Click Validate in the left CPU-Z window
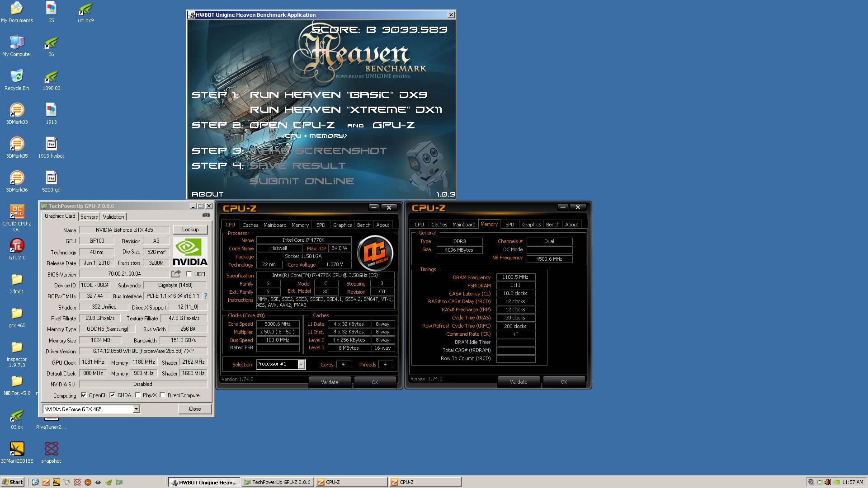Image resolution: width=868 pixels, height=488 pixels. [330, 382]
